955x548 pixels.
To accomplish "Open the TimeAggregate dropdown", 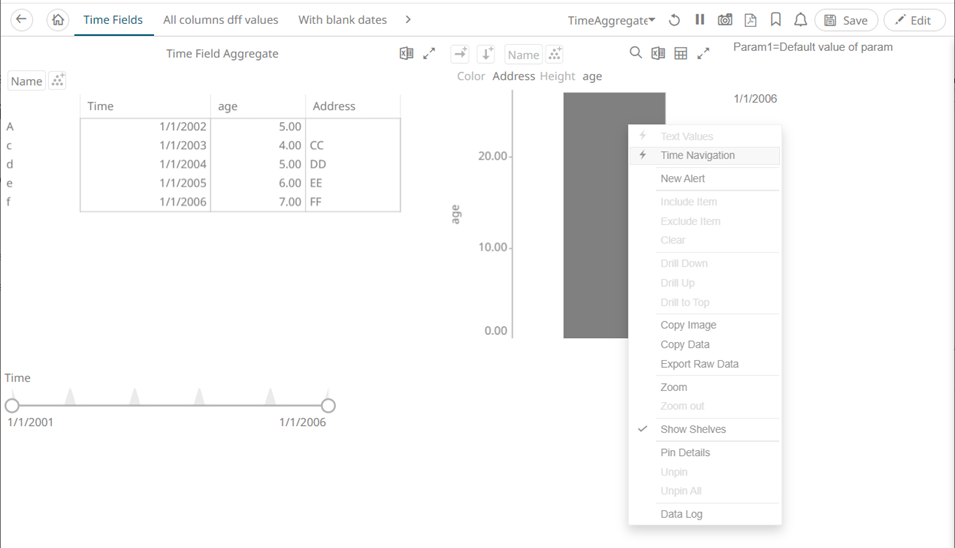I will tap(611, 20).
